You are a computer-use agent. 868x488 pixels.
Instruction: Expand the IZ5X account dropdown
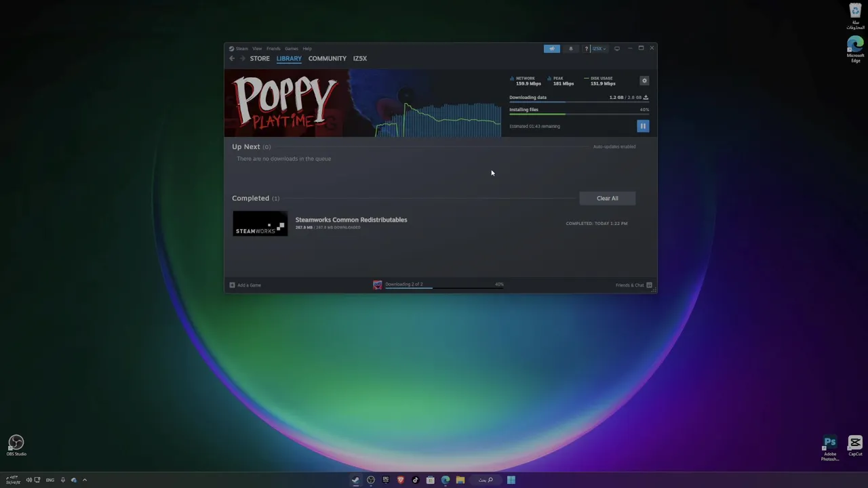point(599,49)
